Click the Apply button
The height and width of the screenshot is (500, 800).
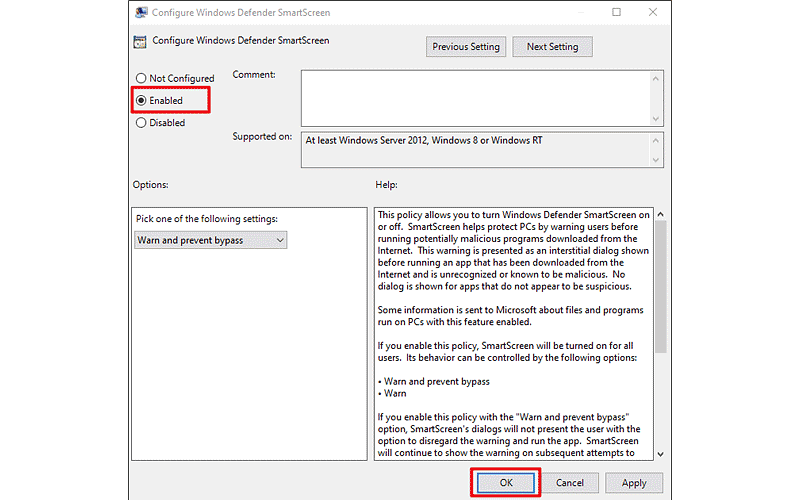(634, 483)
